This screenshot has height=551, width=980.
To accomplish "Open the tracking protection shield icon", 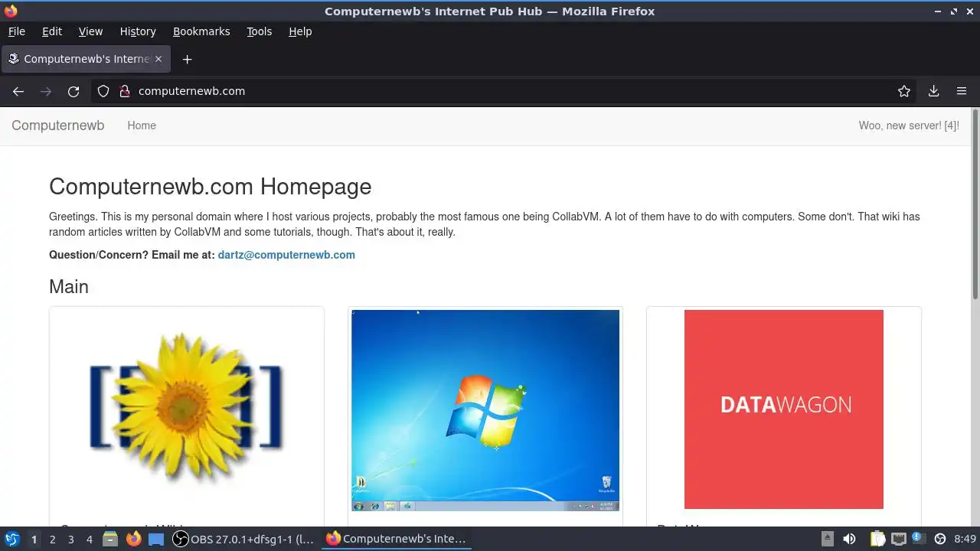I will 103,91.
